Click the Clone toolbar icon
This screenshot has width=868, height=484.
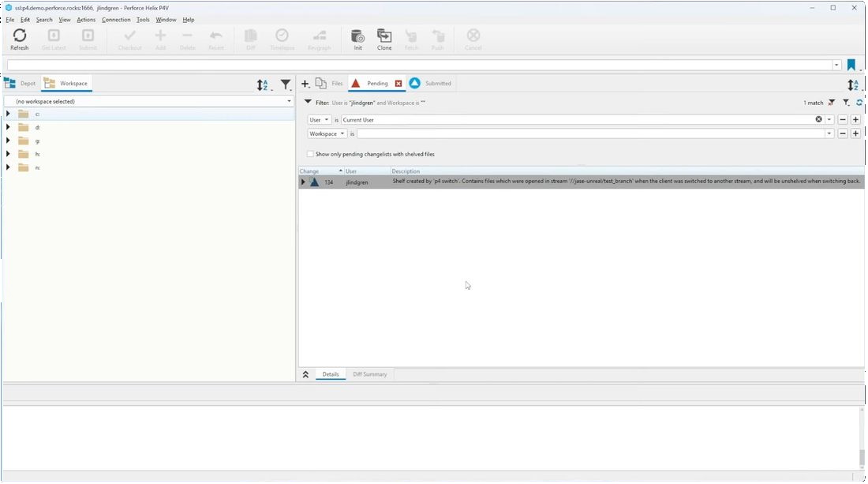pyautogui.click(x=384, y=36)
